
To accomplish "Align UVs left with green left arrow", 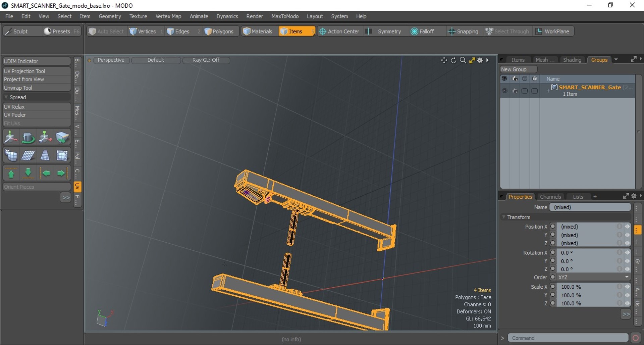I will 45,174.
